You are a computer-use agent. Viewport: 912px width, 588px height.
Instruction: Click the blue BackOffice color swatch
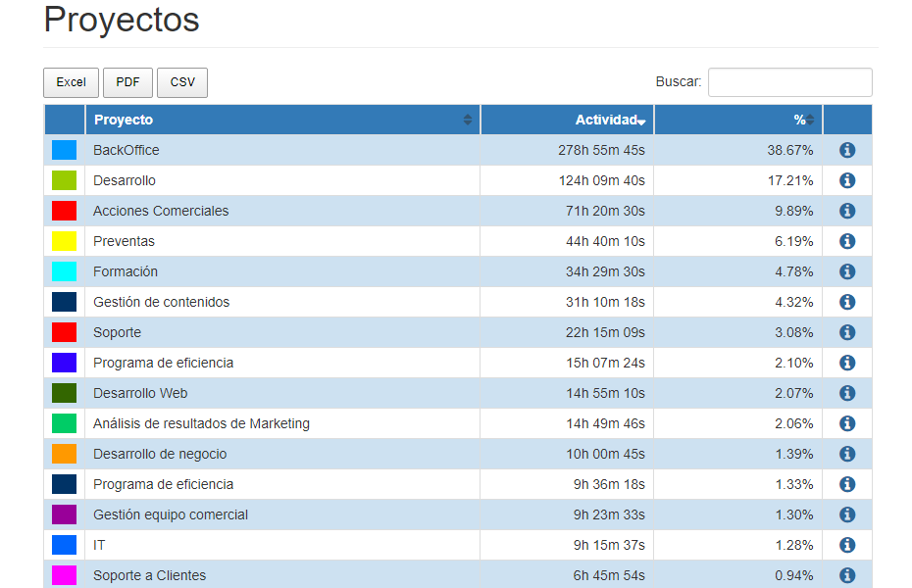64,150
